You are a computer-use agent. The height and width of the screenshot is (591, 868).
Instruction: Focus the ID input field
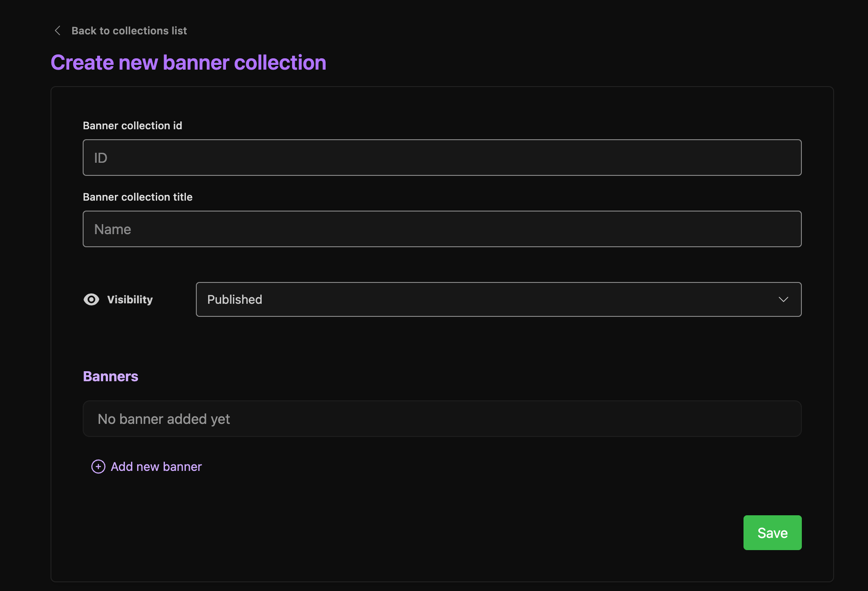(x=442, y=158)
